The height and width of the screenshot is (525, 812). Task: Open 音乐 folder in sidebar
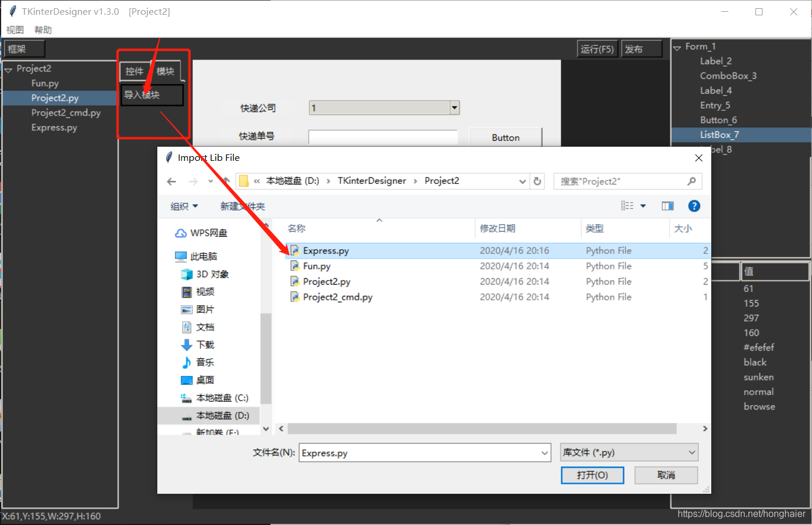tap(198, 362)
